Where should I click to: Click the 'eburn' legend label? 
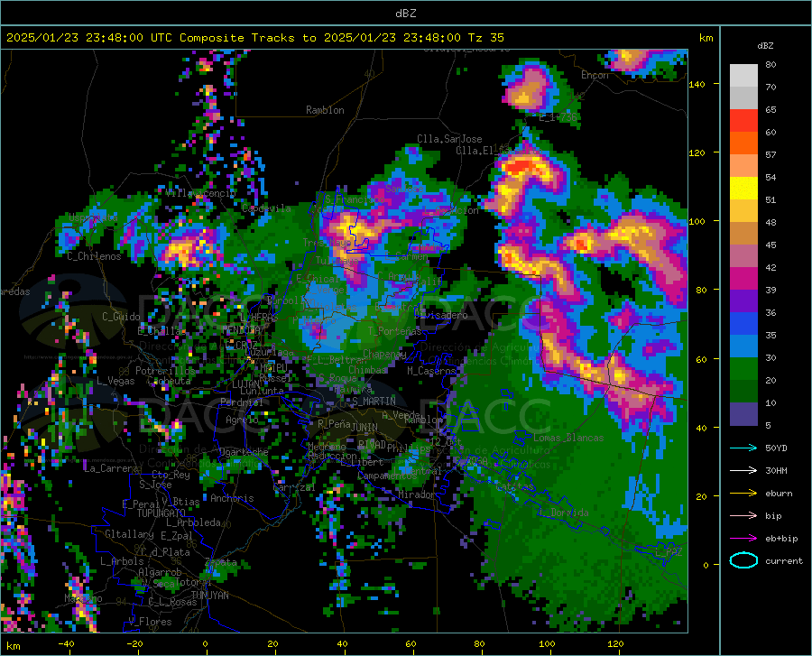[779, 494]
